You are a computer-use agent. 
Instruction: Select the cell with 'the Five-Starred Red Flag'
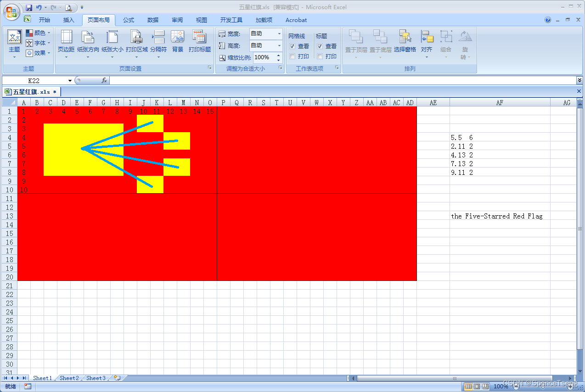tap(500, 216)
